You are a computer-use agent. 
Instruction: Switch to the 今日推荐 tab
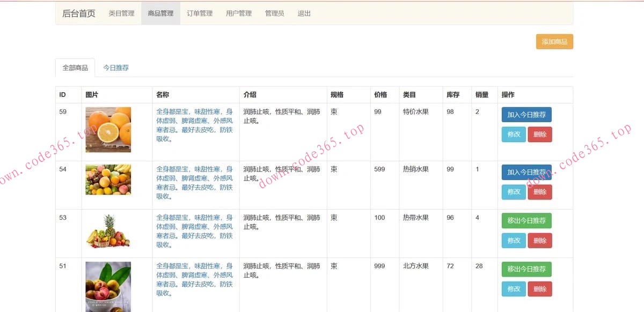pyautogui.click(x=116, y=68)
